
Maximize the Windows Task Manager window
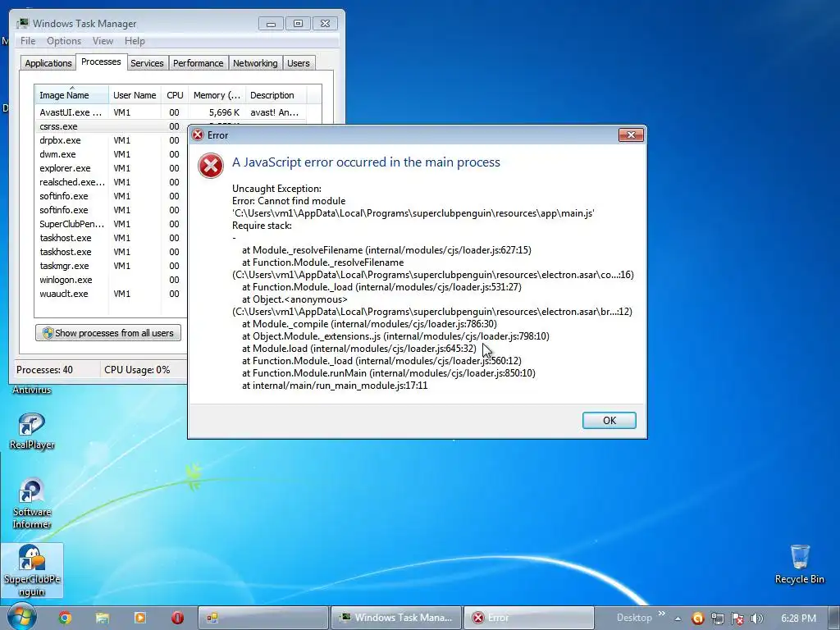(x=298, y=24)
